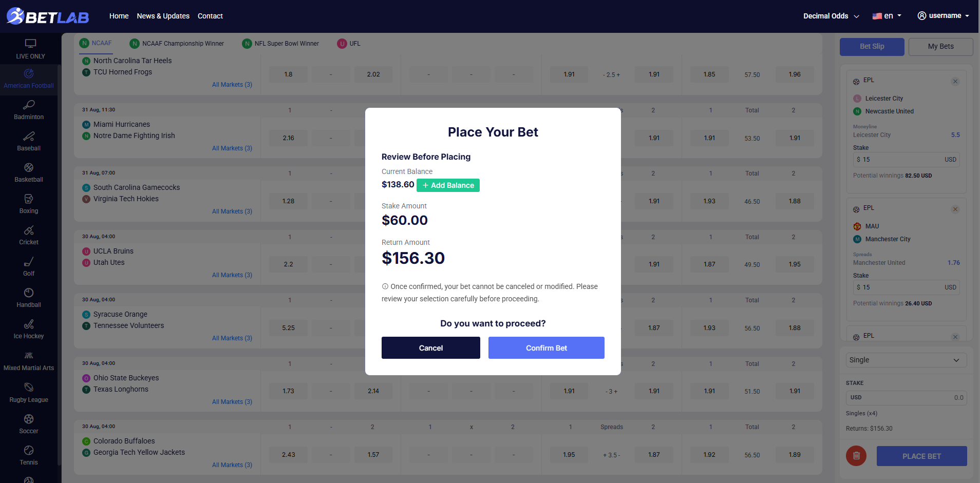Select the NFL Super Bowl Winner tab
This screenshot has height=483, width=980.
coord(280,44)
